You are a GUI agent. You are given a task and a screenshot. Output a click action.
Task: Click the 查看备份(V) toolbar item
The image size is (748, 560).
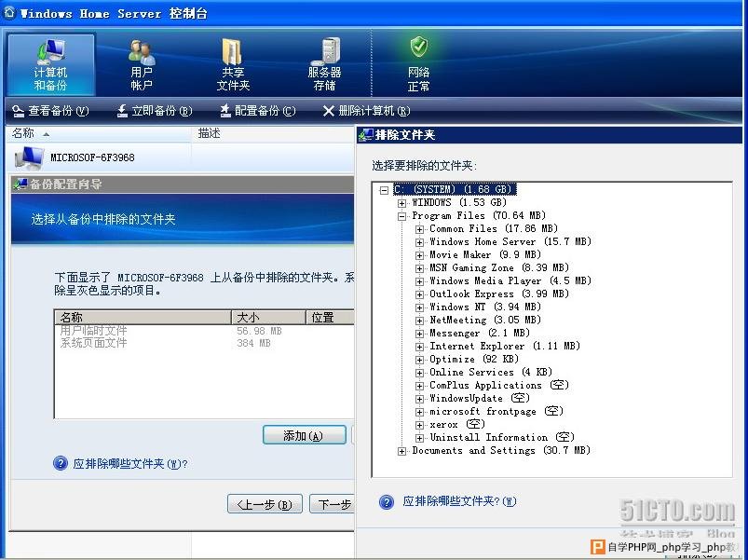point(50,111)
